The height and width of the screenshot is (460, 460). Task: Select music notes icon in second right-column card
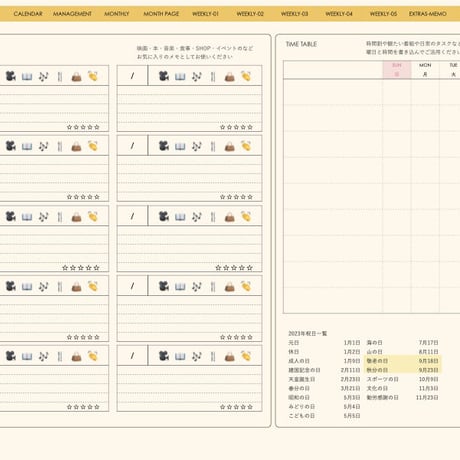point(197,146)
